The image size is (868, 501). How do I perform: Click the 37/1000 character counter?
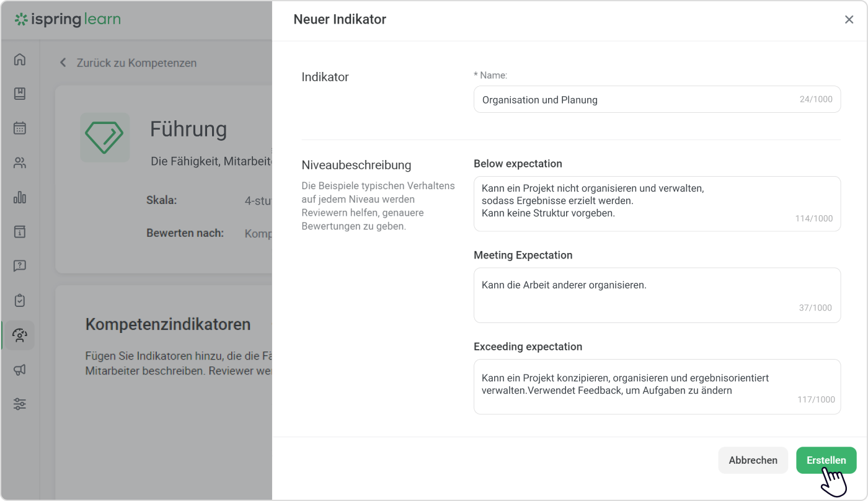point(816,308)
